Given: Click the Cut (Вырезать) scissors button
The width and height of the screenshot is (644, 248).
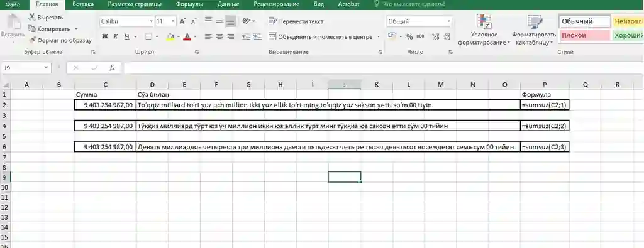Looking at the screenshot, I should (45, 17).
